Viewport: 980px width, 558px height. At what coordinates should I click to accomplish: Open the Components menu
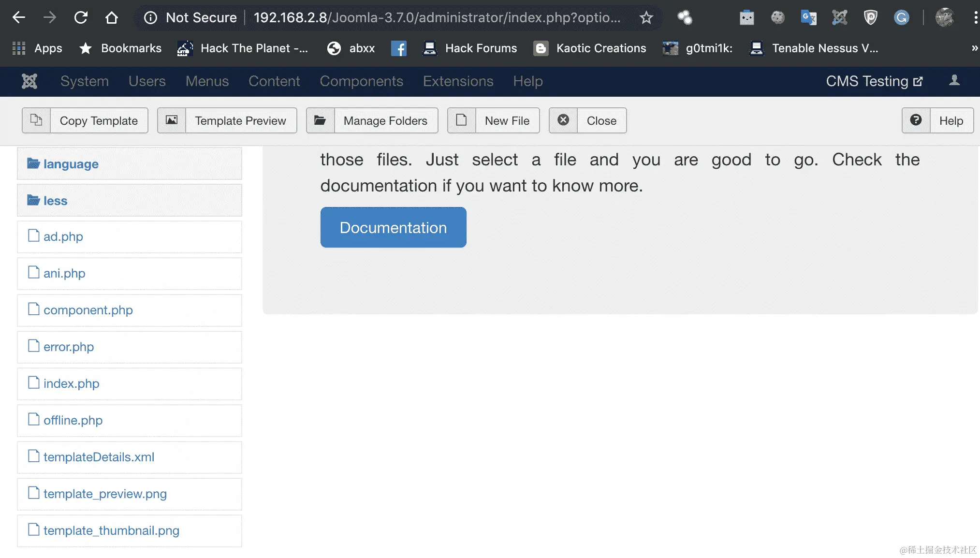click(x=361, y=81)
